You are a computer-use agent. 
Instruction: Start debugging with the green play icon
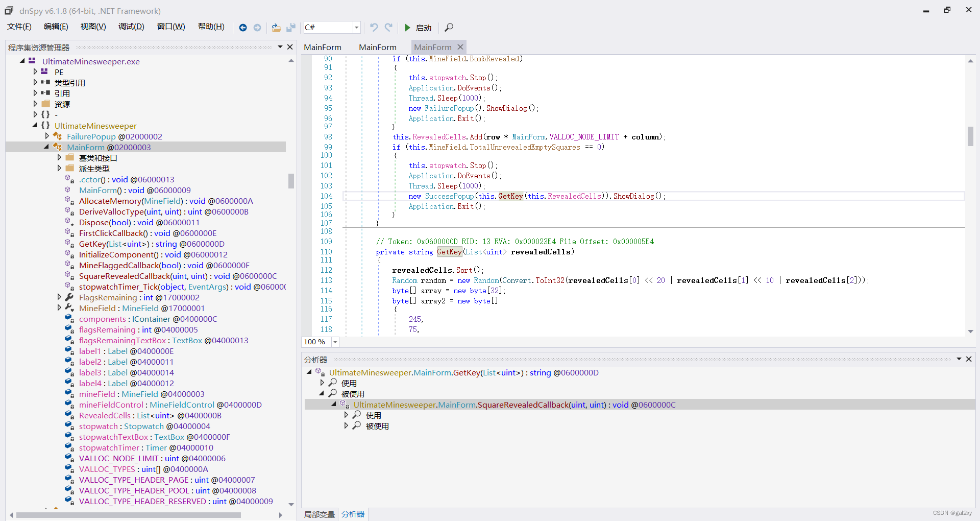coord(407,28)
